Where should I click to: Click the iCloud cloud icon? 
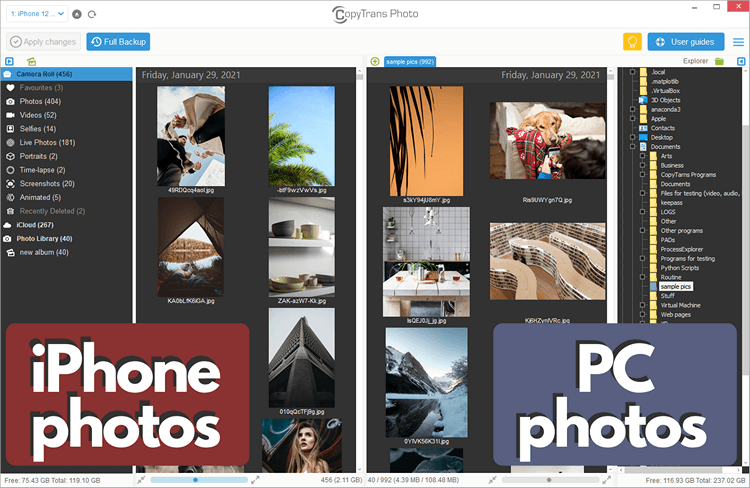pos(7,225)
